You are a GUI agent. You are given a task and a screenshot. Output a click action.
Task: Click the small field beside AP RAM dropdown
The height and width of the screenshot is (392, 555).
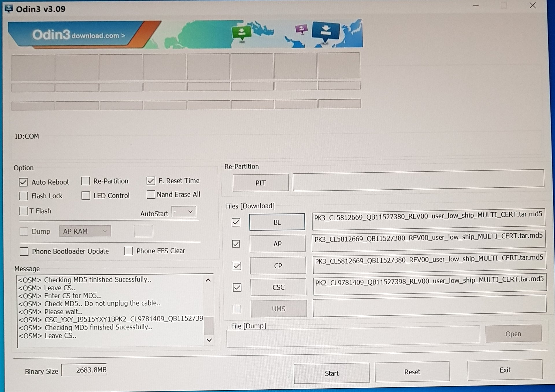[x=143, y=231]
